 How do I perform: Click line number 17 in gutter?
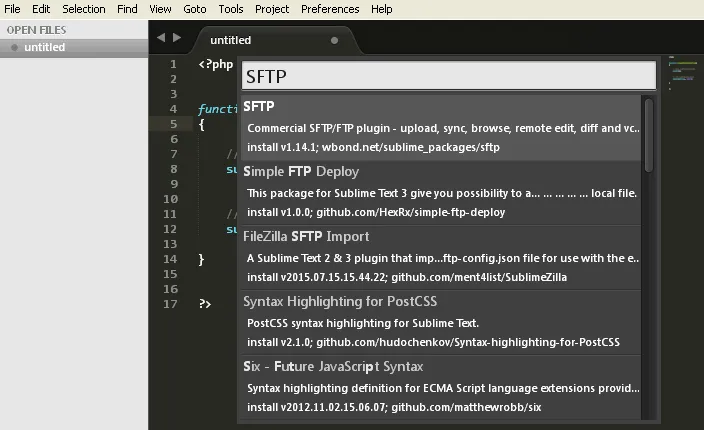170,304
